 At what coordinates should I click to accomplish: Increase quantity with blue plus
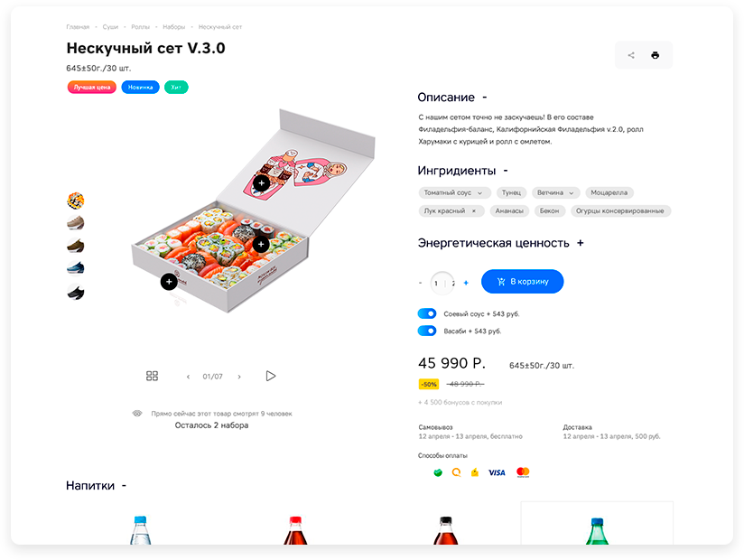point(466,283)
